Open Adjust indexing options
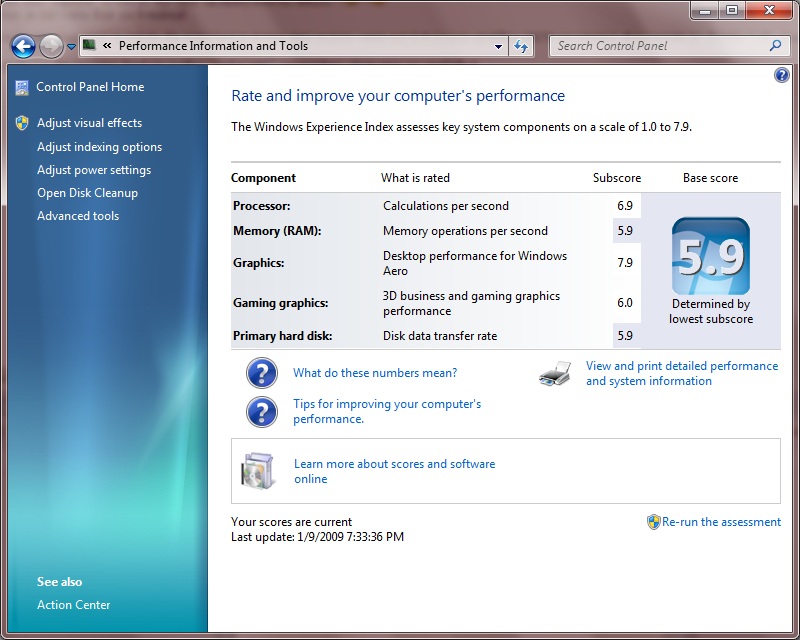800x640 pixels. (x=99, y=147)
